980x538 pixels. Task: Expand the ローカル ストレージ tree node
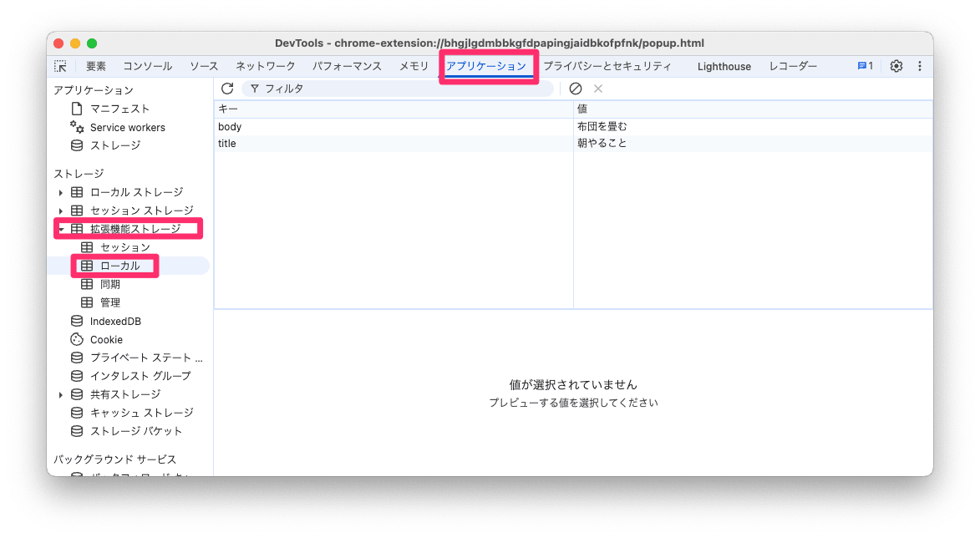tap(61, 192)
